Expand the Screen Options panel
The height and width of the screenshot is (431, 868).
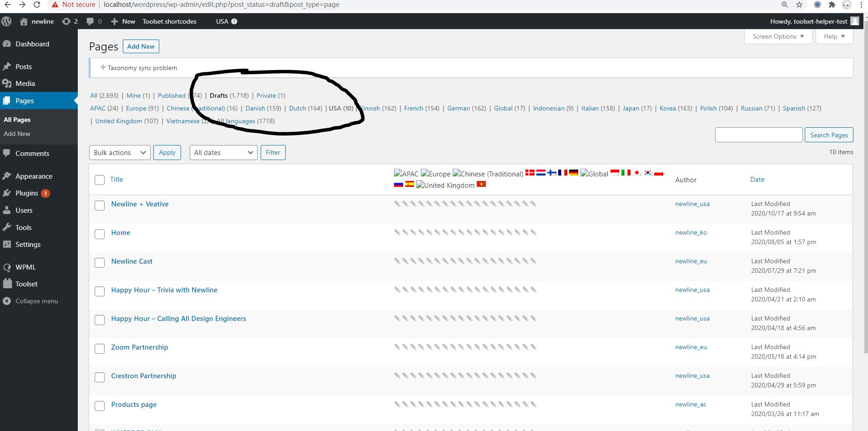(x=778, y=36)
